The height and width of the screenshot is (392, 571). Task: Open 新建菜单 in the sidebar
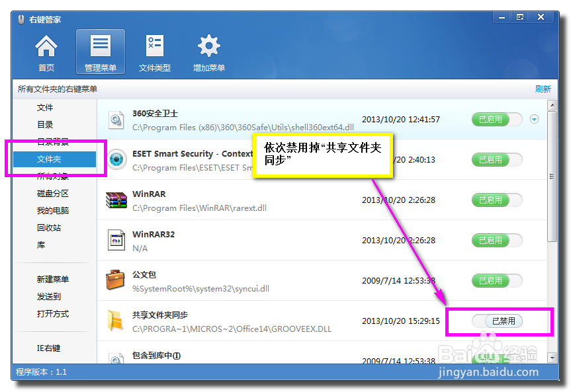tap(53, 279)
